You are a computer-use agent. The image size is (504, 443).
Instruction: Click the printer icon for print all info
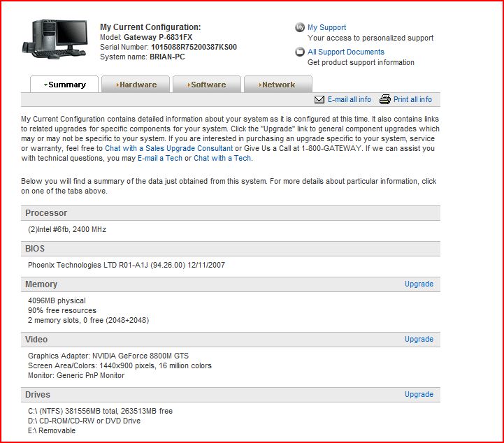tap(384, 99)
